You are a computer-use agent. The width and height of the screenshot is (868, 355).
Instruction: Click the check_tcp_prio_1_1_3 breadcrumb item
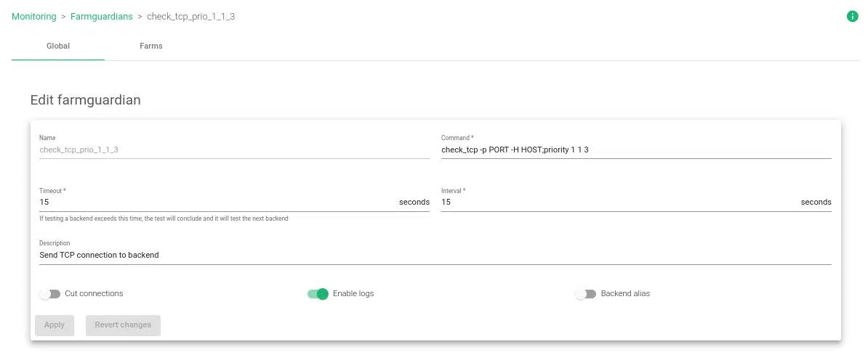[x=190, y=17]
